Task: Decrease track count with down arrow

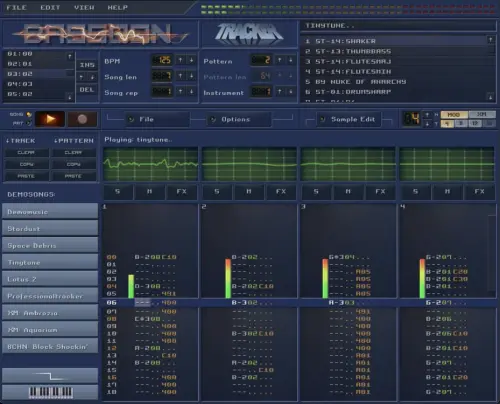Action: (x=427, y=124)
